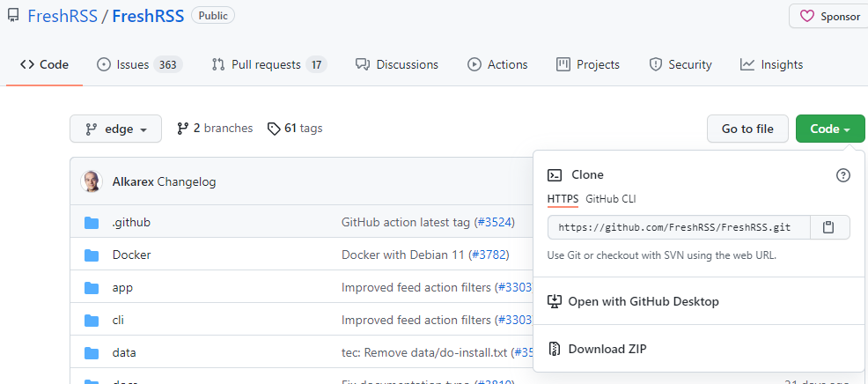Open the Issues tab

point(139,65)
